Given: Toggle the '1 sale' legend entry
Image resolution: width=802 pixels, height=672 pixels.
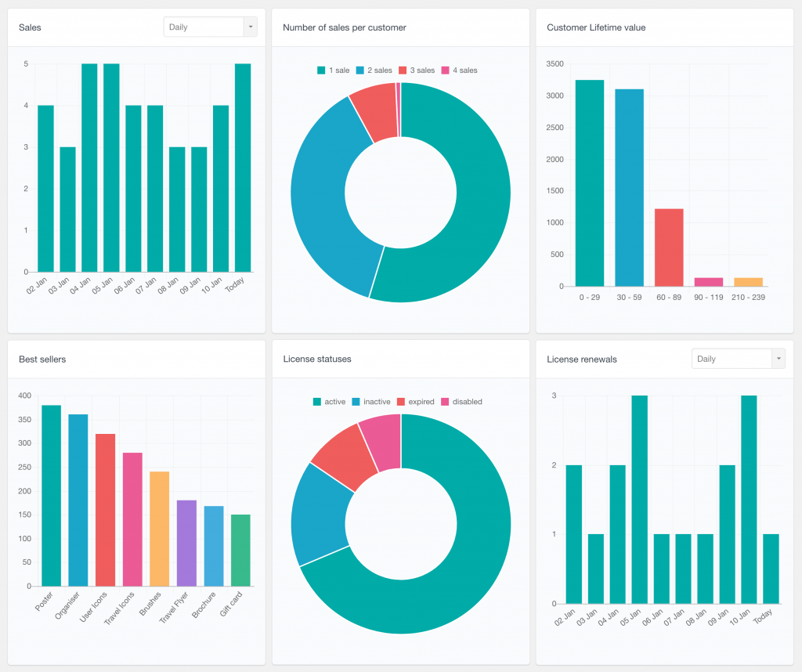Looking at the screenshot, I should coord(331,70).
